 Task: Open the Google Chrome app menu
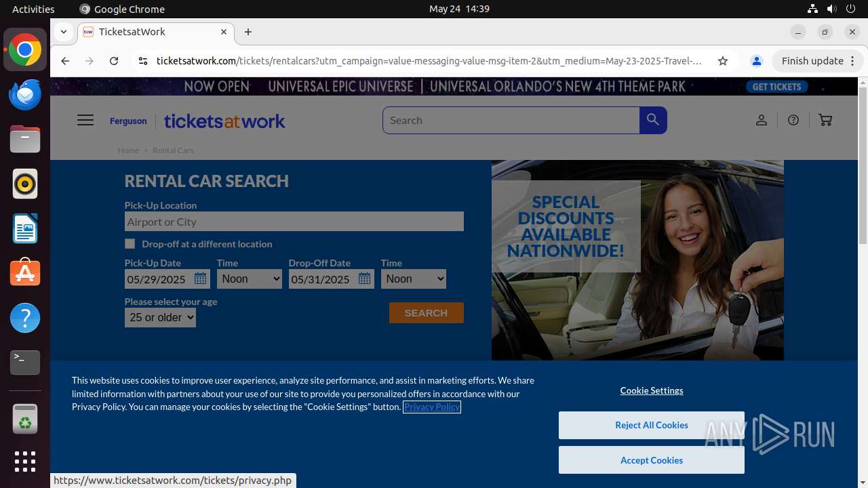coord(122,9)
